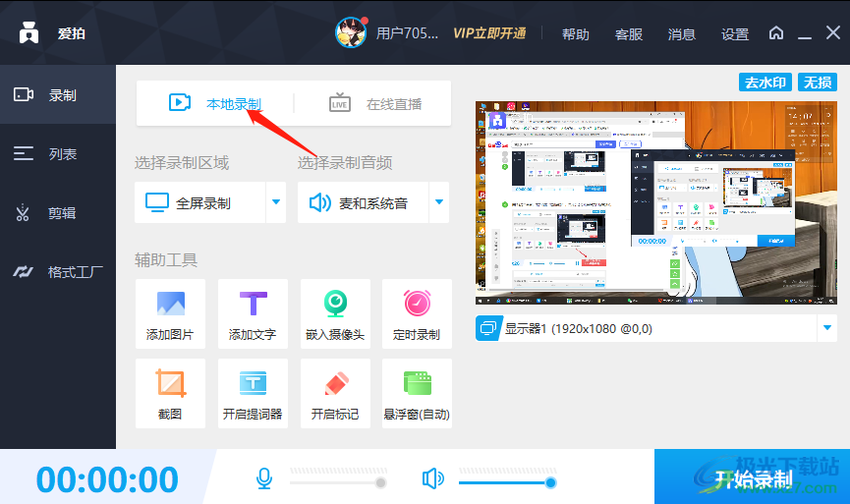This screenshot has width=850, height=504.
Task: Click the 嵌入摄像头 embed camera tool
Action: [x=335, y=313]
